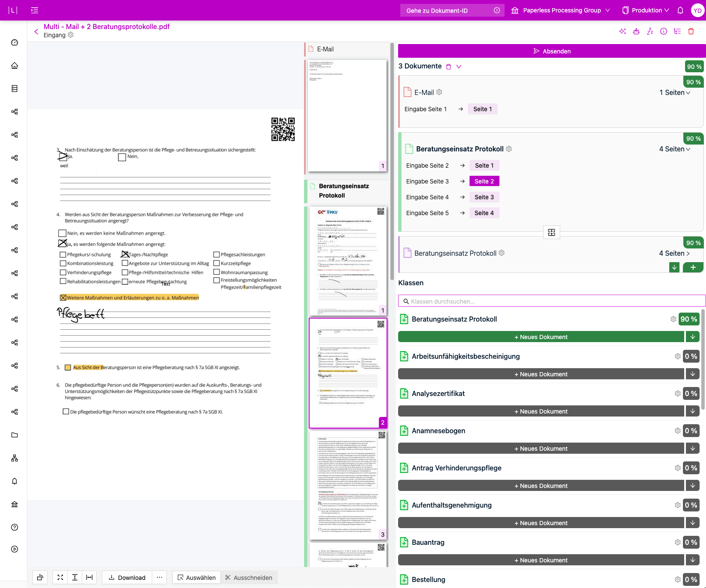Click the Gehe zu Dokument-ID field
The width and height of the screenshot is (706, 588).
click(x=452, y=10)
